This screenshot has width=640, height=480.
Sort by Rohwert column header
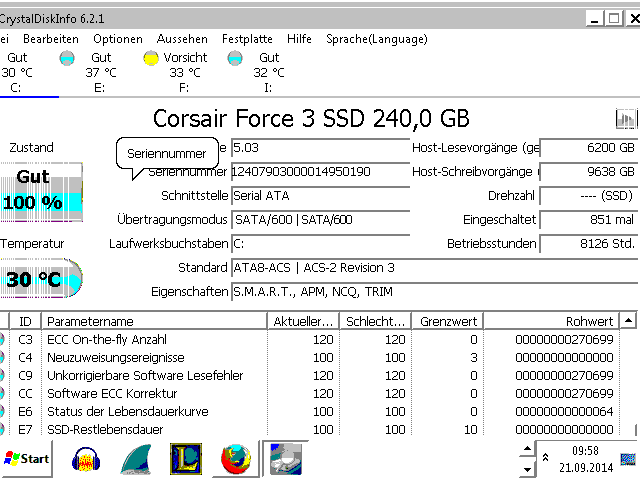click(551, 322)
